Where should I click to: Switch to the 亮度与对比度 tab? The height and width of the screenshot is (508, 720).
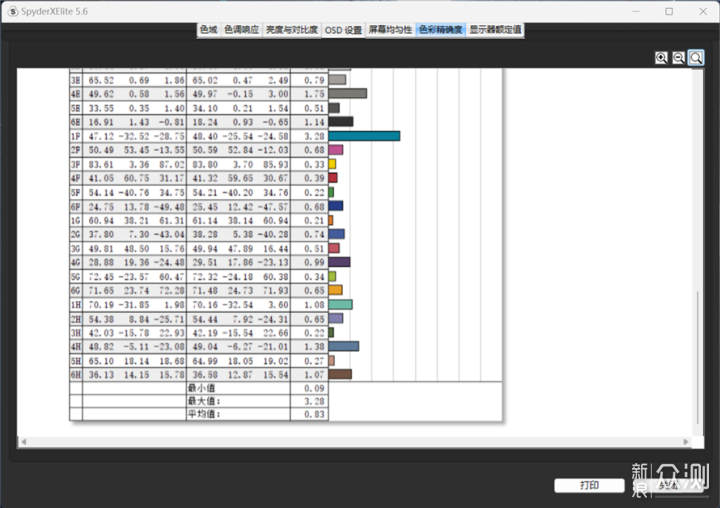[292, 30]
